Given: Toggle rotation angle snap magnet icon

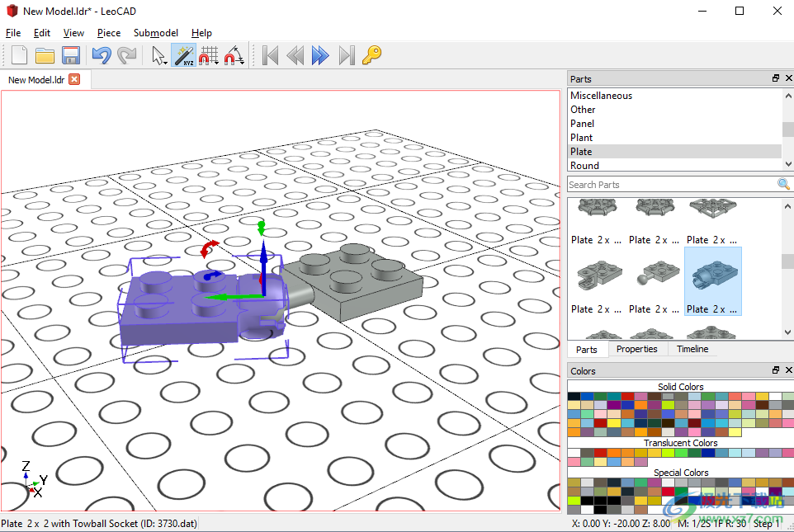Looking at the screenshot, I should (234, 55).
